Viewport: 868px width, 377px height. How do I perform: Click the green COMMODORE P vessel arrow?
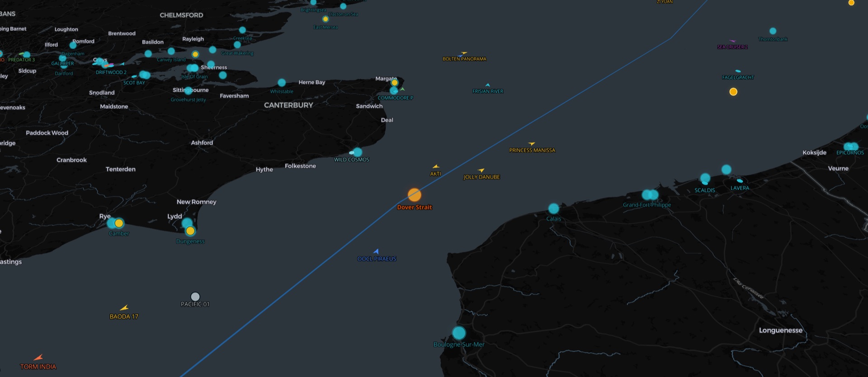(x=402, y=89)
